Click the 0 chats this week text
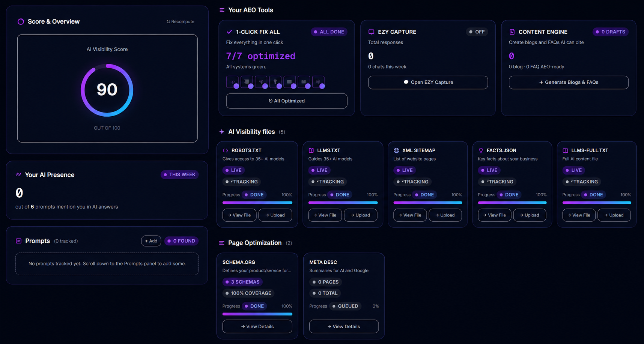This screenshot has width=644, height=344. pyautogui.click(x=387, y=67)
